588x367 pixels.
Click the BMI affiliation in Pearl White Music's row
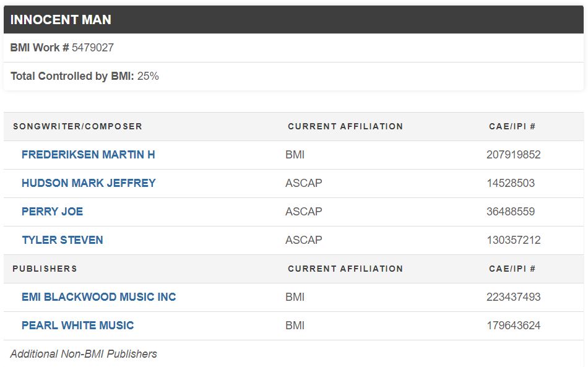pyautogui.click(x=295, y=326)
